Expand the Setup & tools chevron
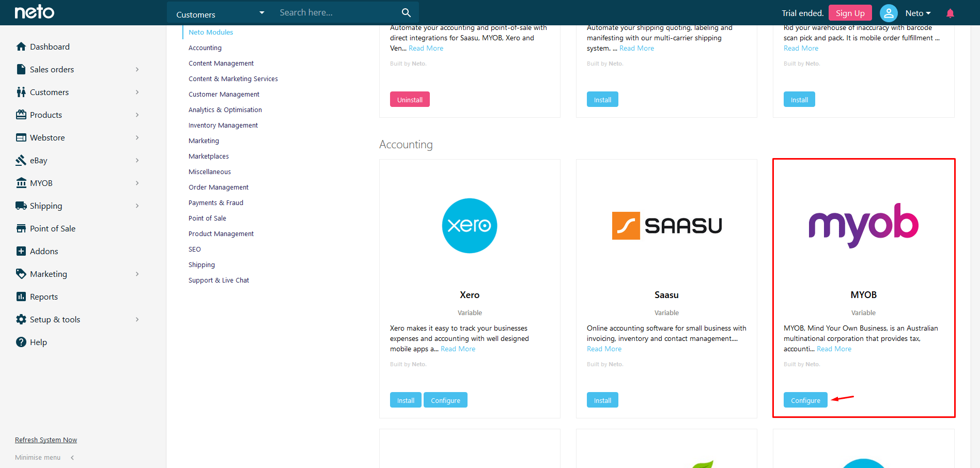 point(137,319)
